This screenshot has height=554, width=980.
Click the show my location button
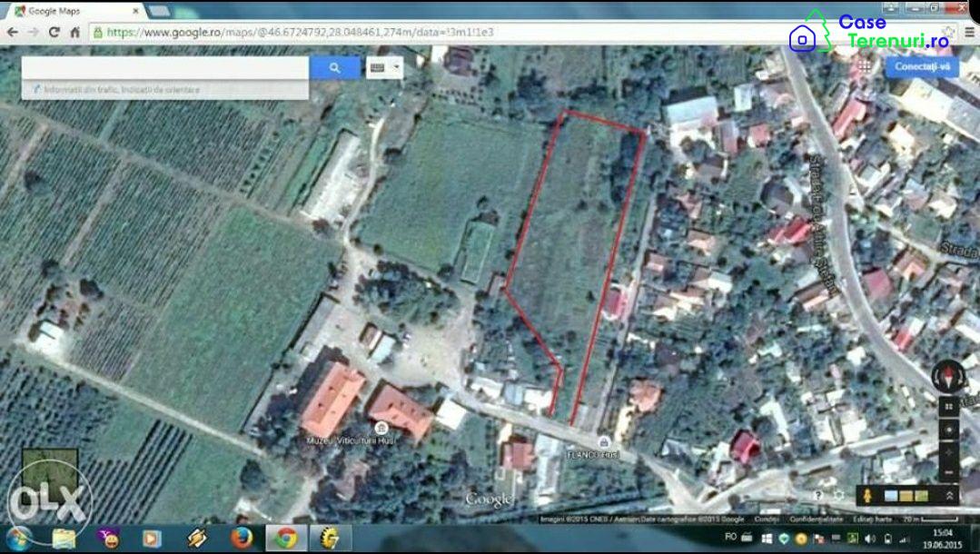point(948,430)
